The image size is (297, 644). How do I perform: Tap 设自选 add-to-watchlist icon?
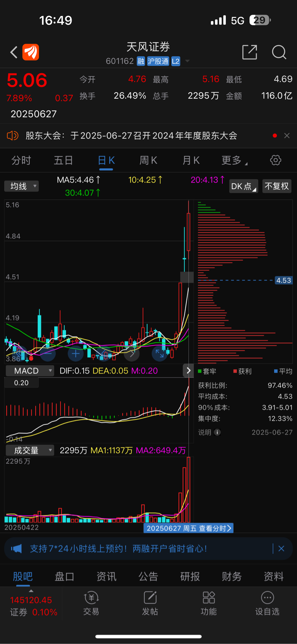[x=267, y=603]
